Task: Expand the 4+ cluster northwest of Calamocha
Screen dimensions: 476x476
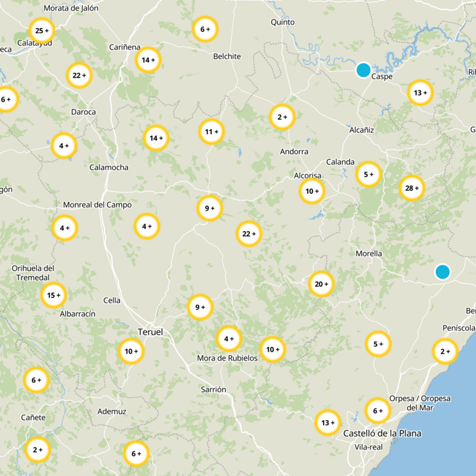Action: (x=64, y=146)
